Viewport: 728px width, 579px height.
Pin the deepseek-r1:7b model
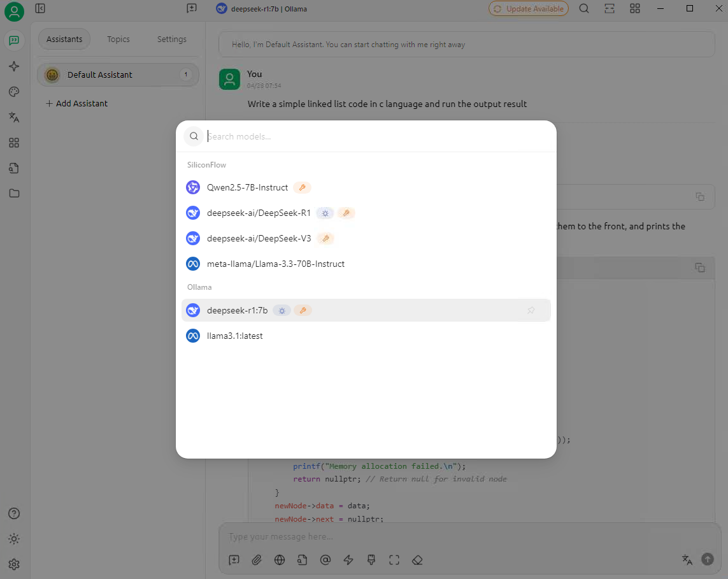click(531, 310)
